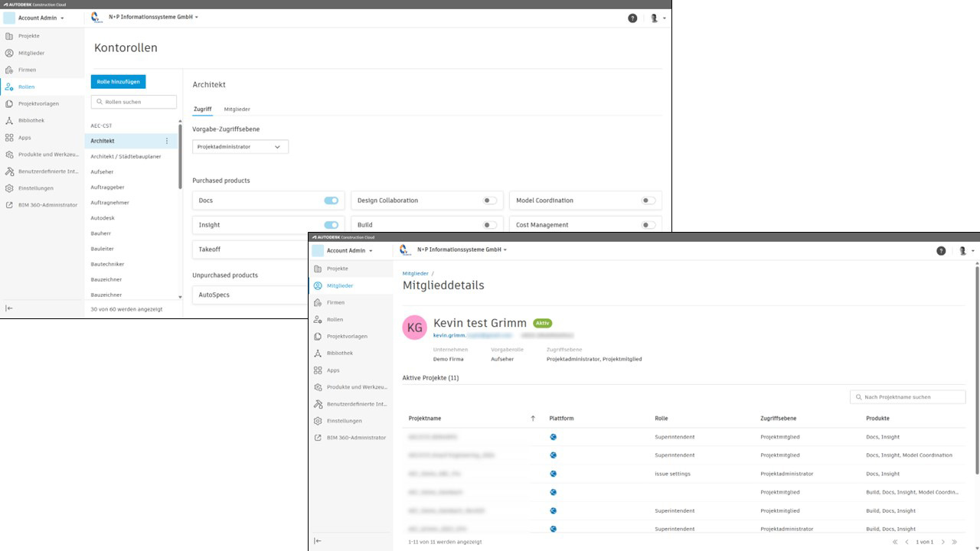Jump to first page in projects pagination

[895, 542]
